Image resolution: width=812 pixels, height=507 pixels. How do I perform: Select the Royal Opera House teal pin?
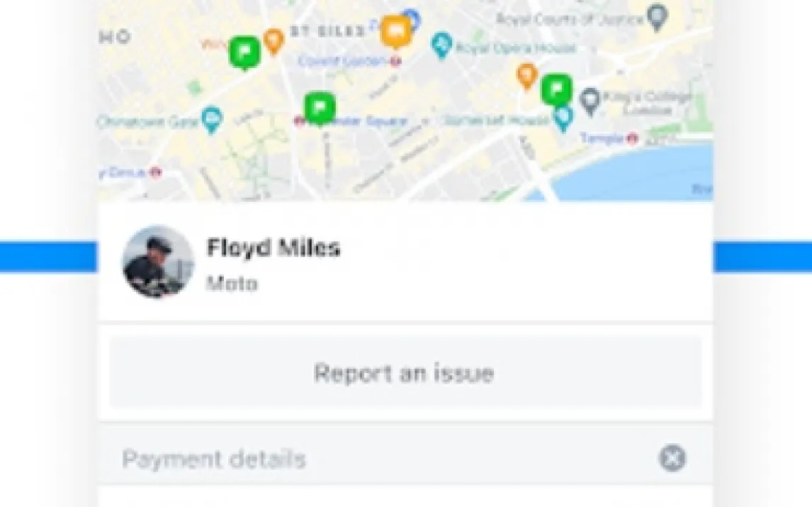point(441,45)
